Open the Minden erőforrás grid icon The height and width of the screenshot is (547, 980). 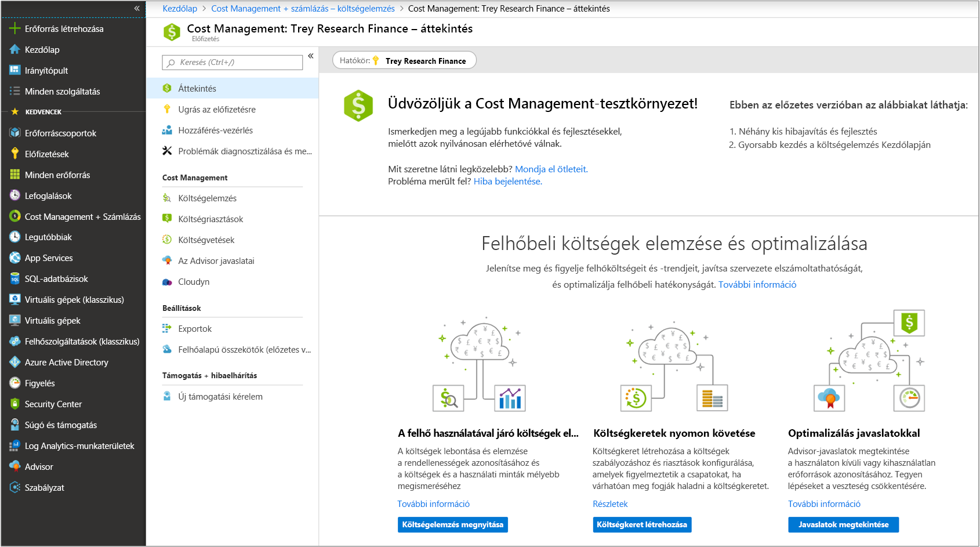(x=14, y=175)
